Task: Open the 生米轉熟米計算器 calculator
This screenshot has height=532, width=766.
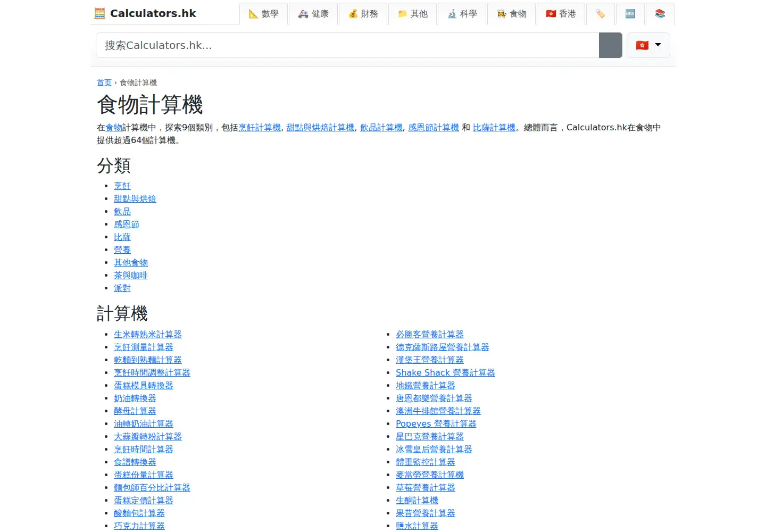Action: tap(148, 335)
